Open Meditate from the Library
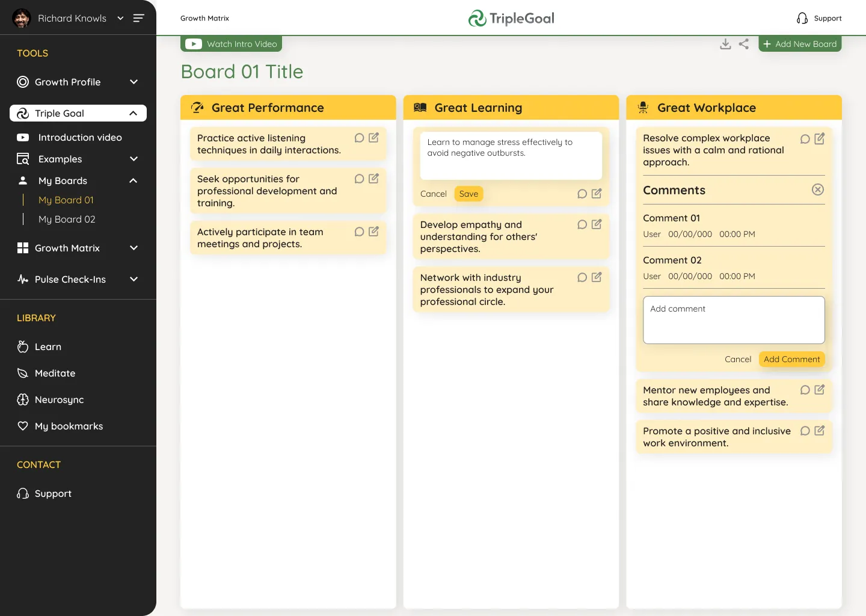 55,373
